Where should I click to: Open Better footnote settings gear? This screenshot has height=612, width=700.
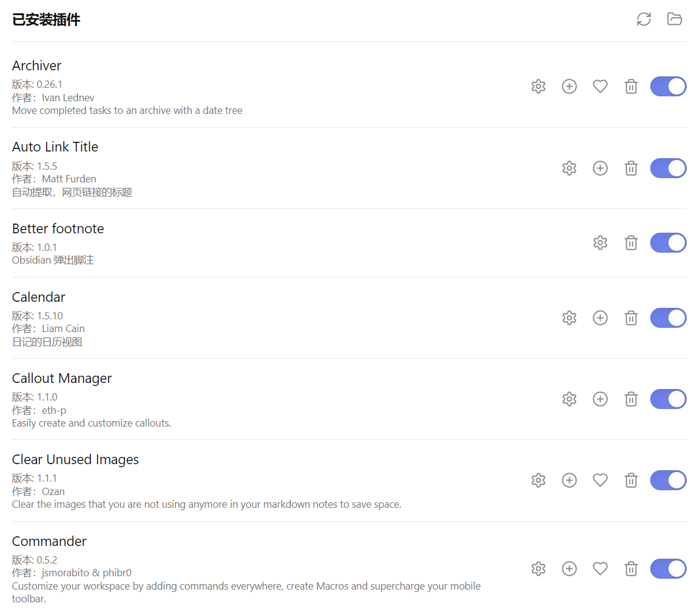[x=600, y=243]
